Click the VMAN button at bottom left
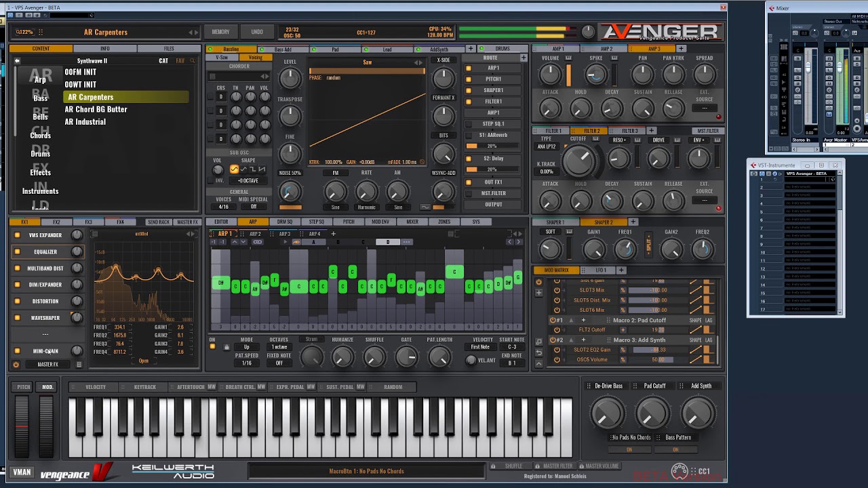The image size is (868, 488). click(22, 472)
